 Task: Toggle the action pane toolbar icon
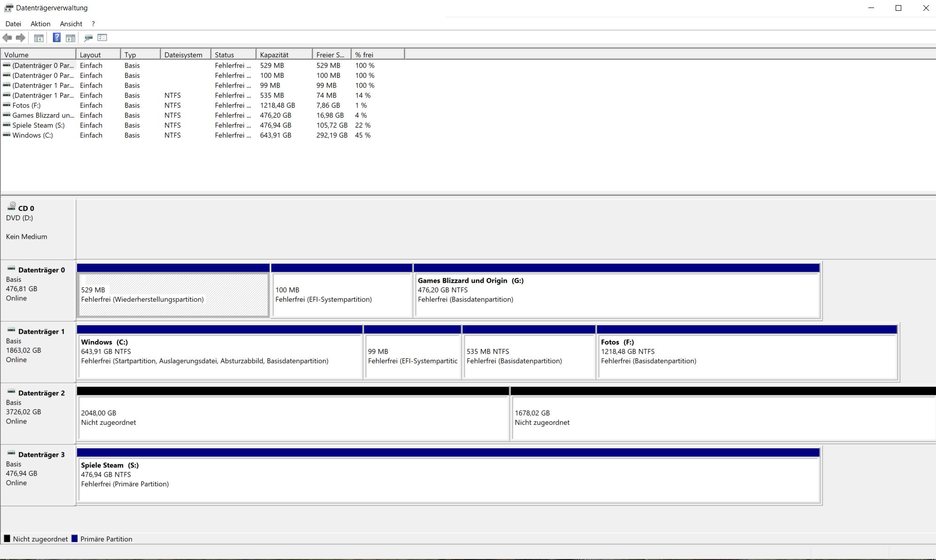[x=70, y=38]
